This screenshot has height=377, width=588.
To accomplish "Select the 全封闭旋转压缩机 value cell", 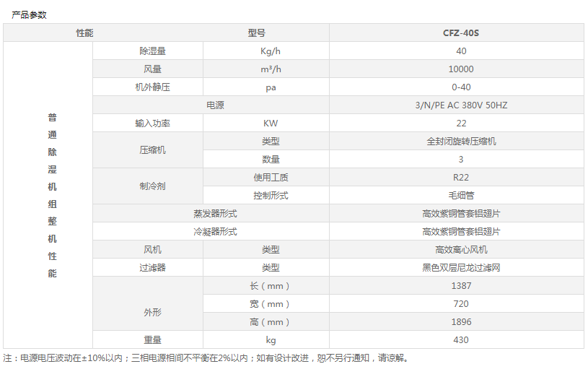I will [461, 142].
